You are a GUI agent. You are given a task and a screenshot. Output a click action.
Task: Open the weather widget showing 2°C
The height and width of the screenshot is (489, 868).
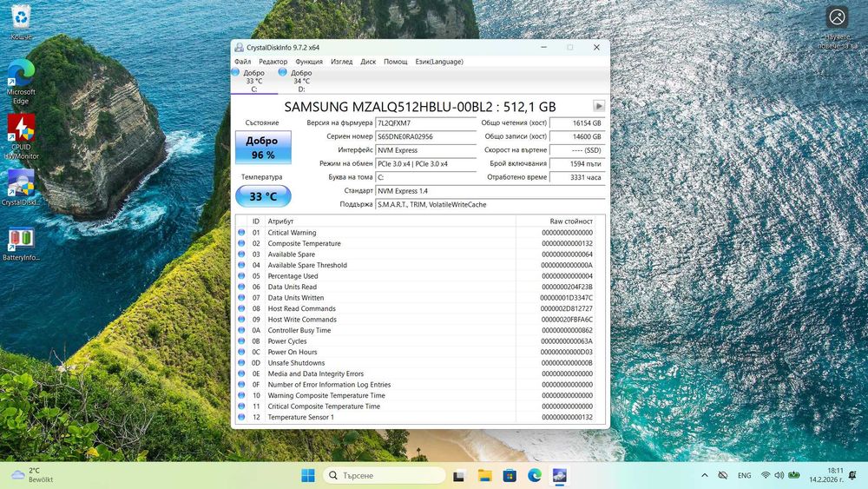click(x=33, y=475)
